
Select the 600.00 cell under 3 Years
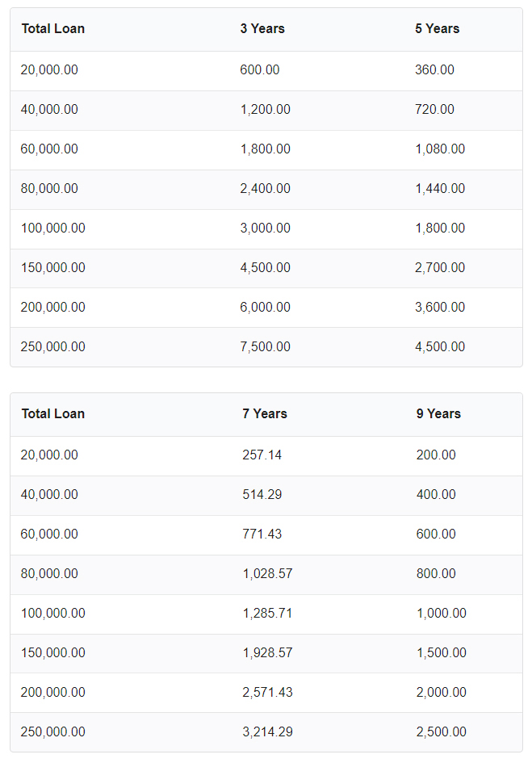pos(260,69)
